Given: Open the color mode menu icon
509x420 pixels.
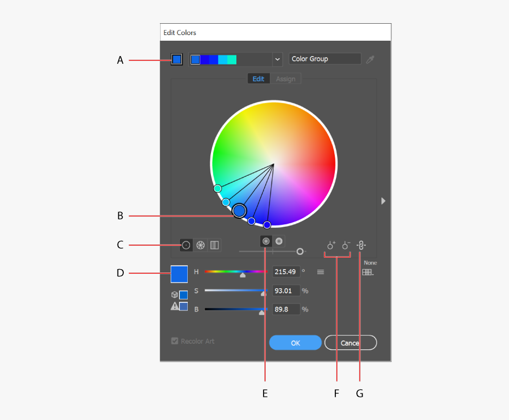Looking at the screenshot, I should 321,272.
